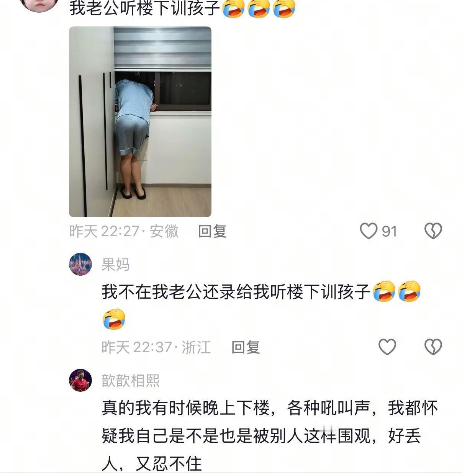Open top commenter's avatar picture
Image resolution: width=462 pixels, height=476 pixels.
(x=39, y=5)
